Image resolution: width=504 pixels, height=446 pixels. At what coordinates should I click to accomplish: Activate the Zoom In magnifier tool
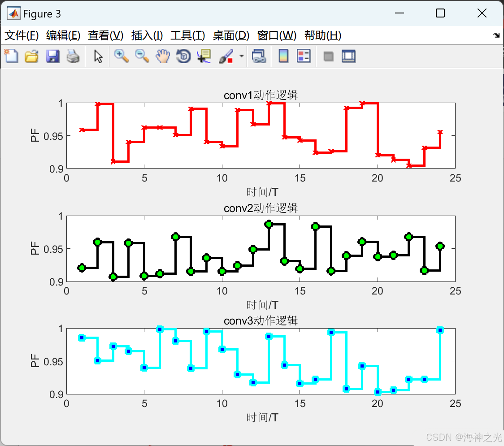click(121, 56)
